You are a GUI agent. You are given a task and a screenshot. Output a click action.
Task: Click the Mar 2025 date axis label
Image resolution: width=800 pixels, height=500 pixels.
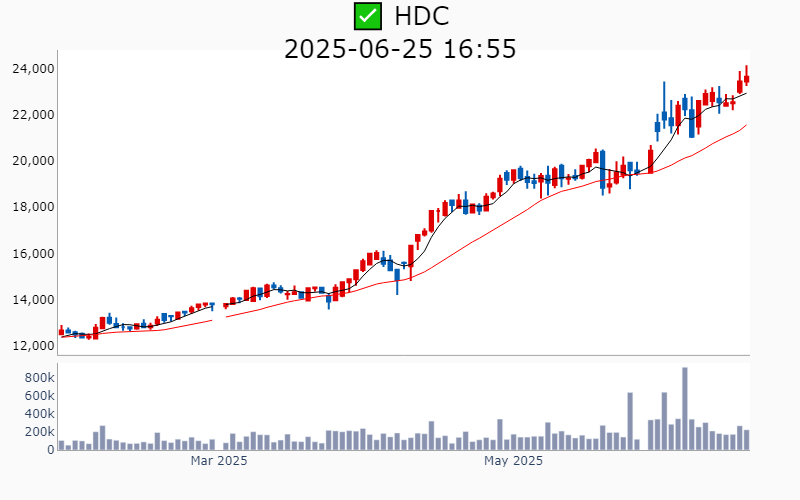(x=219, y=461)
